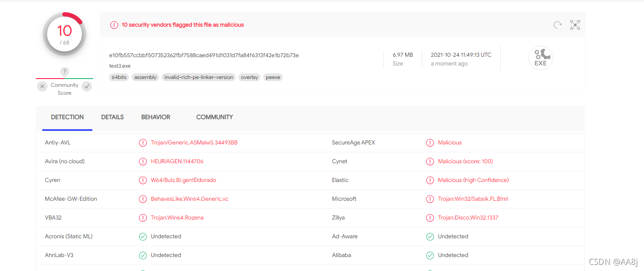Click the 'a moment ago' time label
The width and height of the screenshot is (644, 271).
pos(449,64)
